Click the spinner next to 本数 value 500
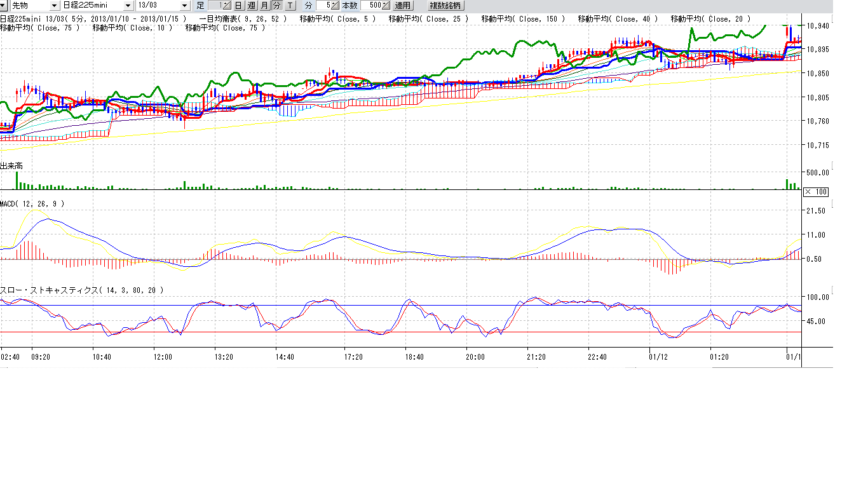868x488 pixels. [x=386, y=6]
